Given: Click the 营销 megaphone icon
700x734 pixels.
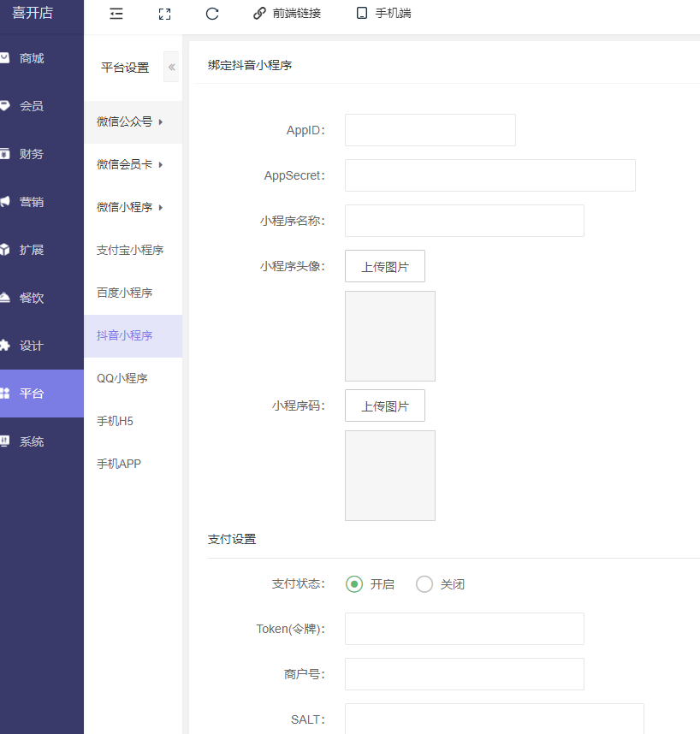Looking at the screenshot, I should click(4, 202).
